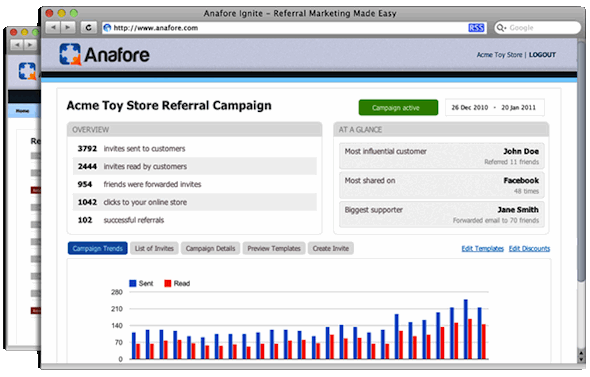590x377 pixels.
Task: Click the Acme Toy Store Referral Campaign heading
Action: [x=169, y=106]
